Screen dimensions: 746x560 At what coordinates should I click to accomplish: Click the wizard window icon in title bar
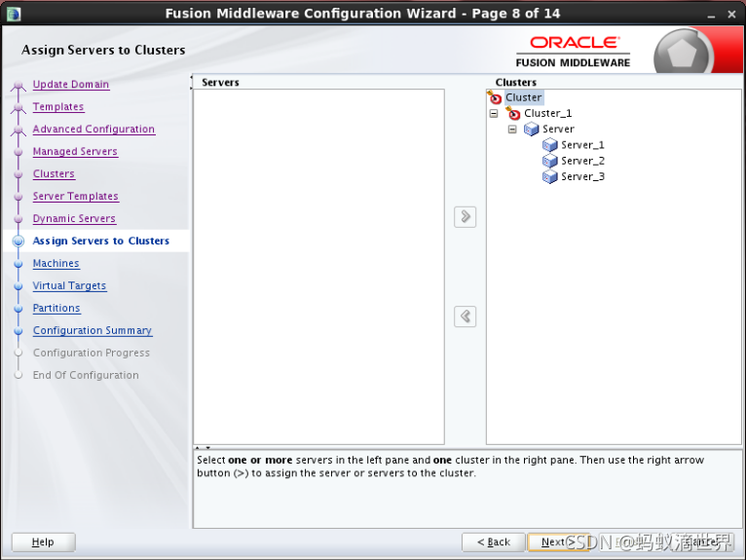[14, 14]
